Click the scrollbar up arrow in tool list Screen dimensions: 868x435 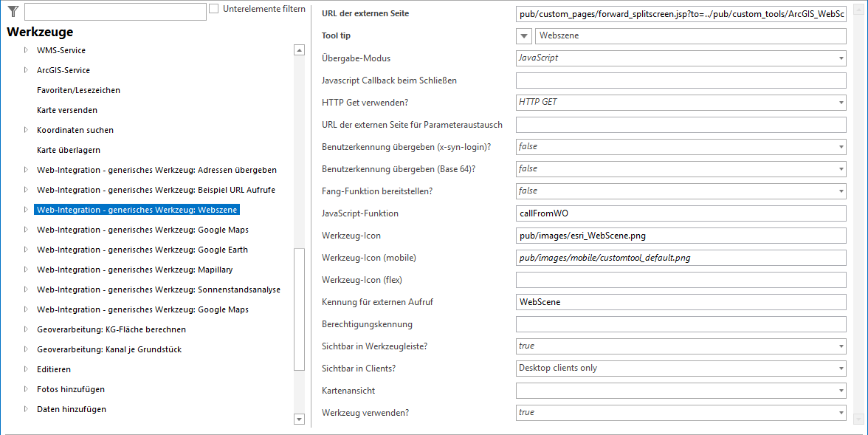299,49
